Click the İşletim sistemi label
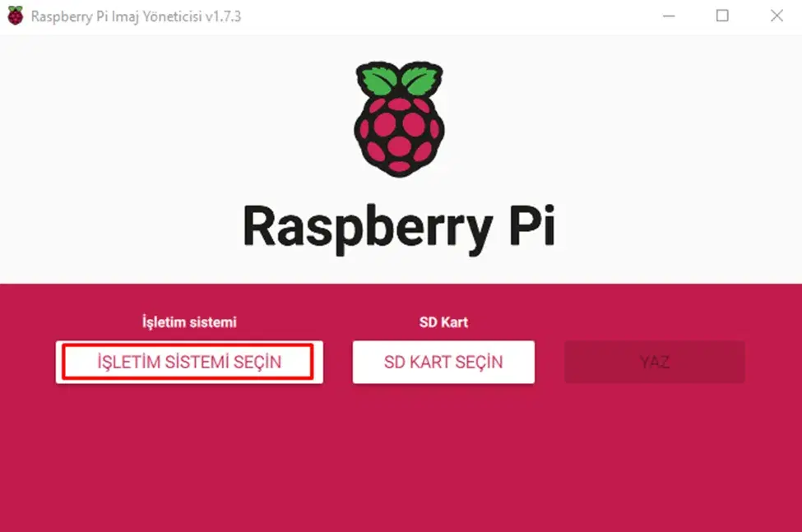802x532 pixels. [x=189, y=322]
